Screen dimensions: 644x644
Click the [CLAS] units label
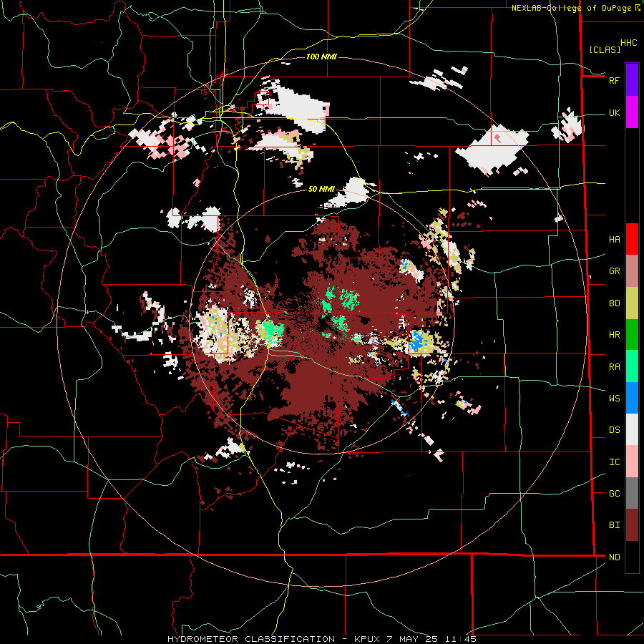605,49
